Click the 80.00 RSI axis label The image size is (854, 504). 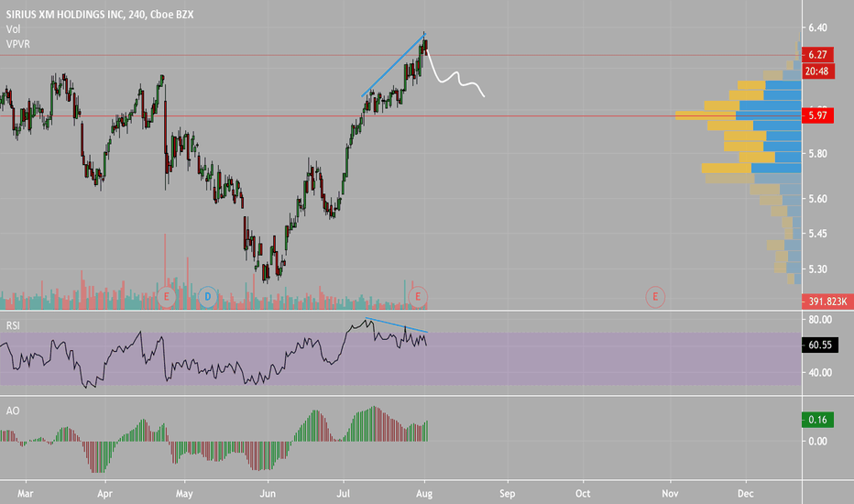pyautogui.click(x=820, y=320)
